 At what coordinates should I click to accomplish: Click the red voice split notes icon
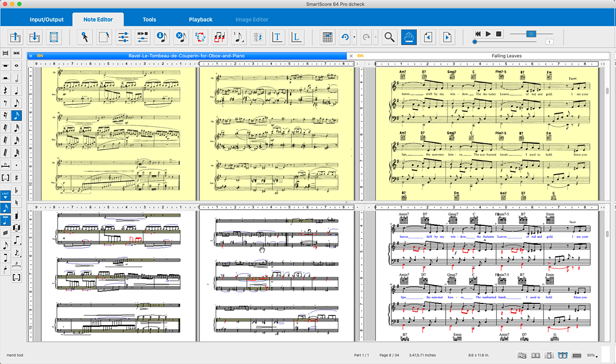tap(219, 37)
